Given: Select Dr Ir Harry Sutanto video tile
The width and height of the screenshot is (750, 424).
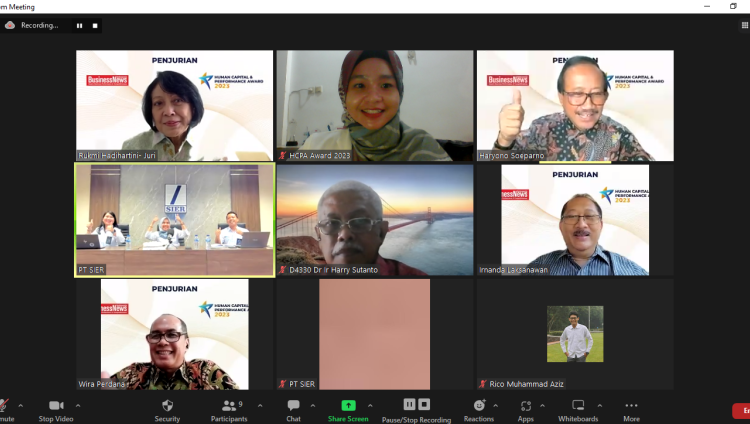Looking at the screenshot, I should 375,220.
